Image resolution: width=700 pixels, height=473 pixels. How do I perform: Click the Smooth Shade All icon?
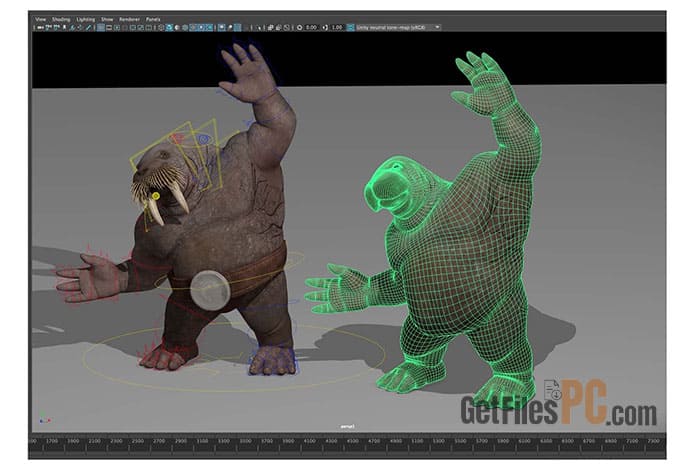point(169,28)
